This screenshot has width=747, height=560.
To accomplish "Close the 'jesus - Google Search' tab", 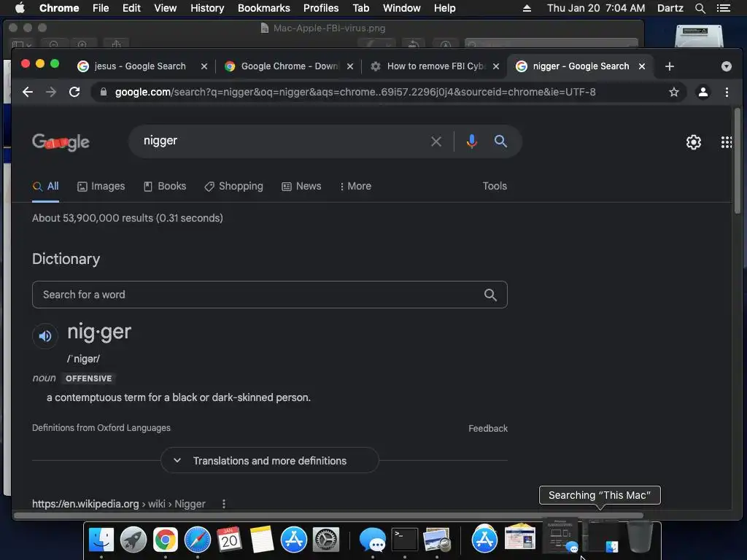I will (x=204, y=66).
